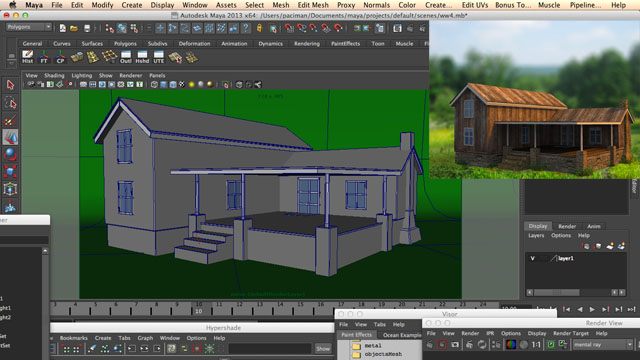Image resolution: width=640 pixels, height=360 pixels.
Task: Open the Maya application menu
Action: pyautogui.click(x=34, y=5)
